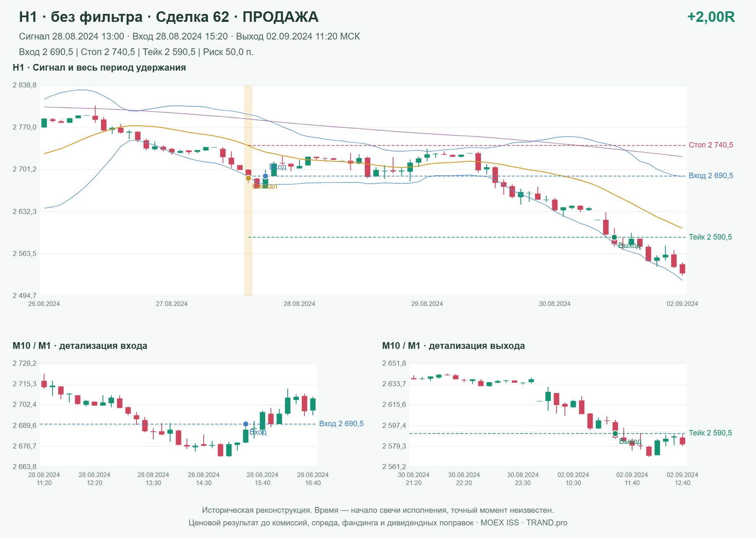Click the 2 838,8 price axis label
Viewport: 756px width, 538px height.
click(24, 85)
